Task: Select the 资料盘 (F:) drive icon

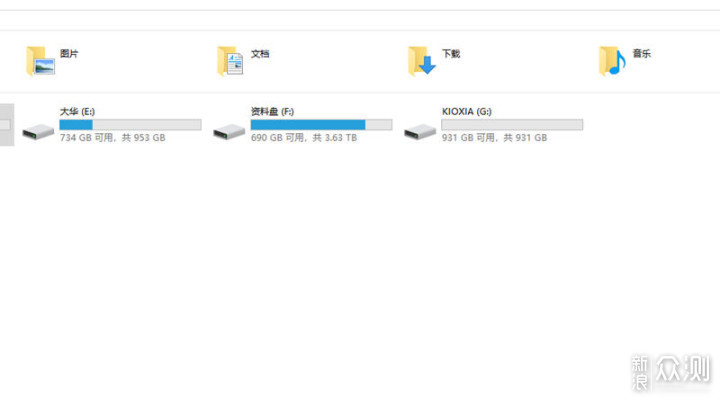Action: [x=229, y=132]
